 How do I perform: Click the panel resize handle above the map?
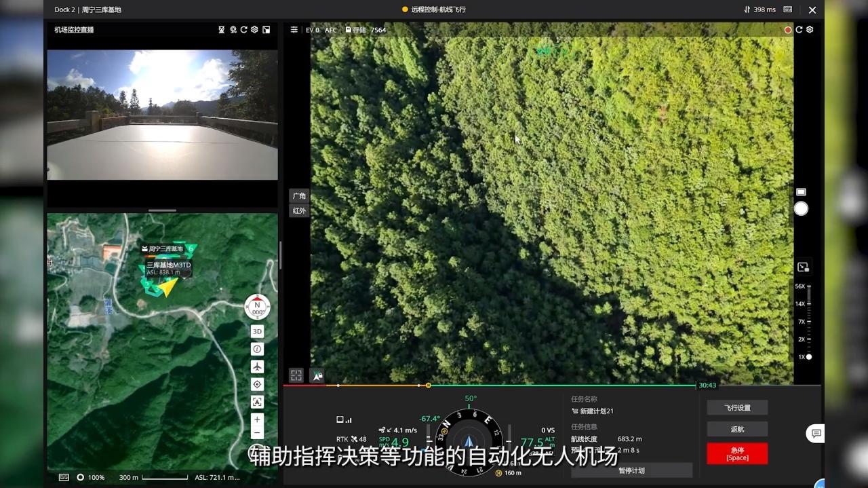[x=162, y=210]
